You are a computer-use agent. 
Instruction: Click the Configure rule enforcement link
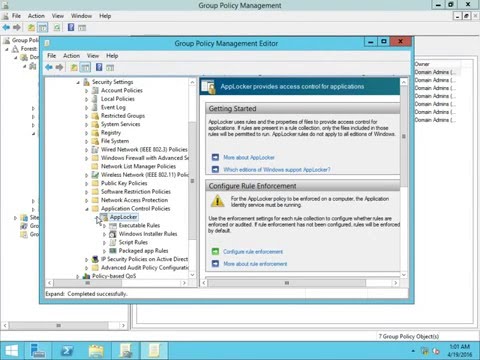[x=253, y=252]
